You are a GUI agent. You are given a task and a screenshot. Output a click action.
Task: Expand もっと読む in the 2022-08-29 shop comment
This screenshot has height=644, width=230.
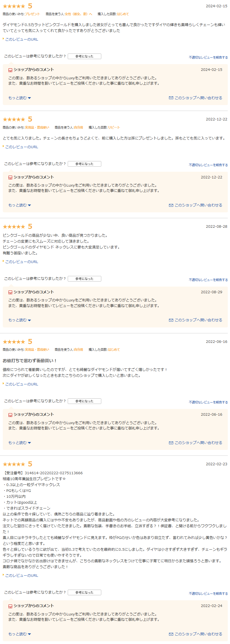20,320
